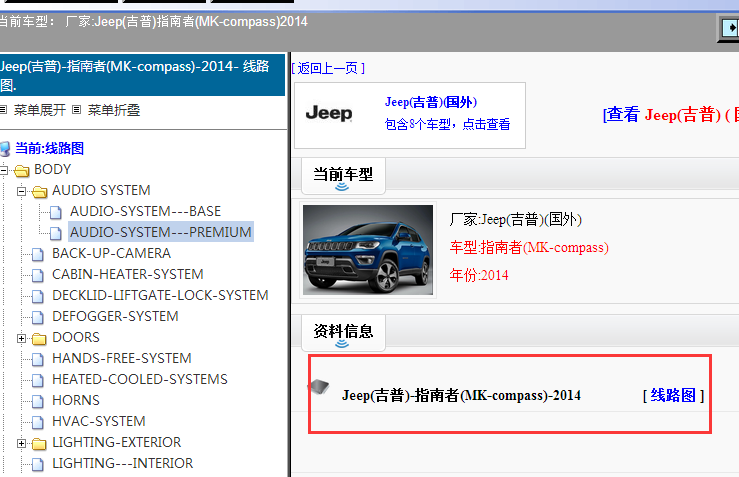Click the AUDIO-SYSTEM---PREMIUM page icon
739x477 pixels.
56,233
